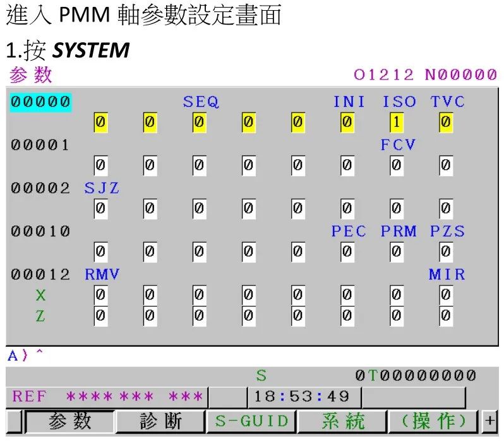Select parameter number 00001
Screen dimensions: 504x441
pyautogui.click(x=40, y=145)
